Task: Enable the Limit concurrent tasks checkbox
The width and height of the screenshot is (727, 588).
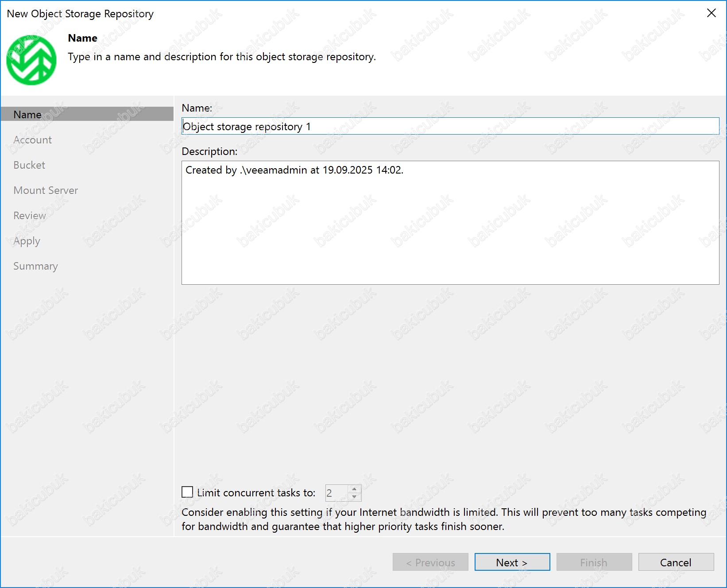Action: coord(187,492)
